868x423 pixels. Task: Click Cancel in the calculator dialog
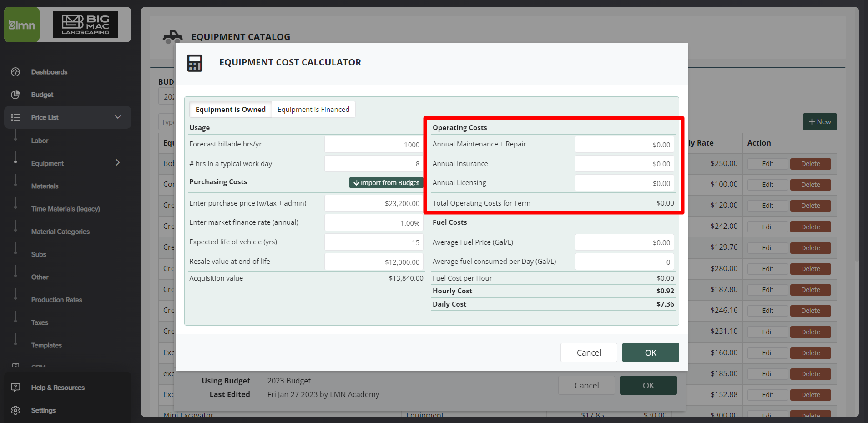[x=589, y=352]
